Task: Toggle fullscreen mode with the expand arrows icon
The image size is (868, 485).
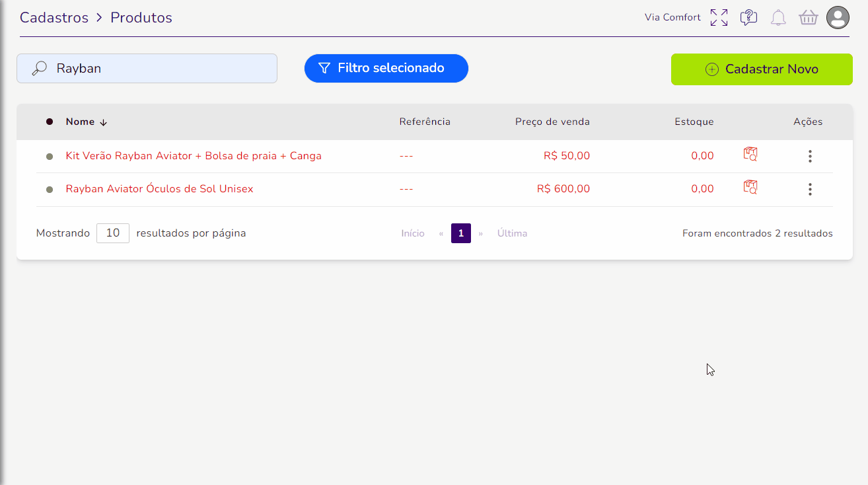Action: pos(719,17)
